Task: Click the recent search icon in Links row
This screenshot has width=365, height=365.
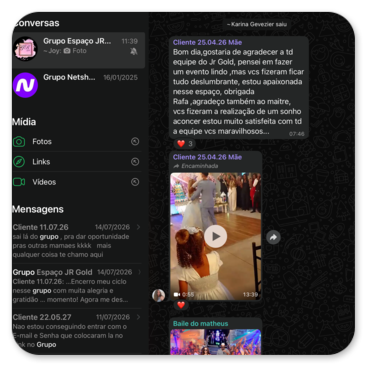Action: (135, 162)
